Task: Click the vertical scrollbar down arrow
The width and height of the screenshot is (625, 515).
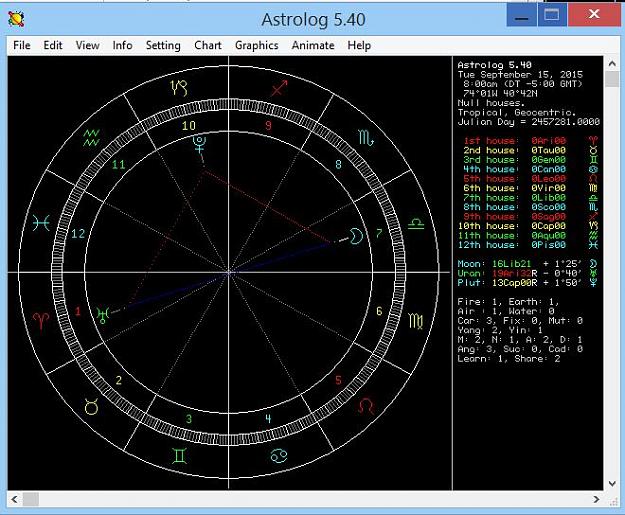Action: tap(612, 484)
